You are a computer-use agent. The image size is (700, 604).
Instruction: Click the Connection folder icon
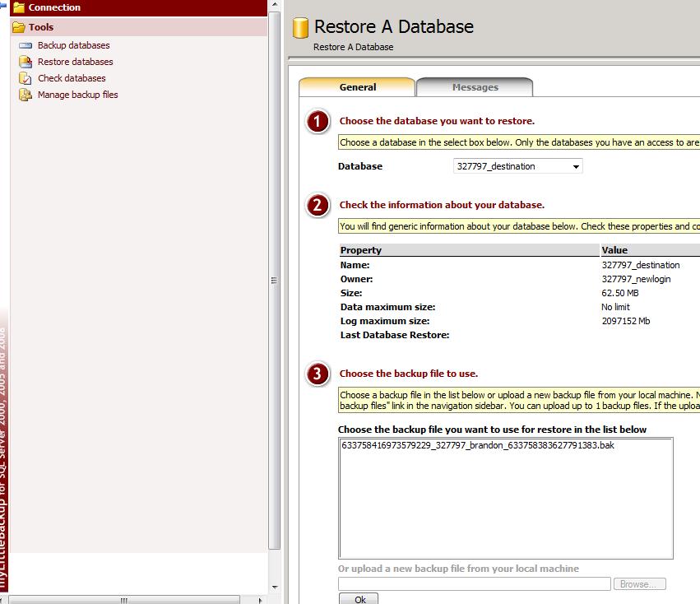(19, 7)
